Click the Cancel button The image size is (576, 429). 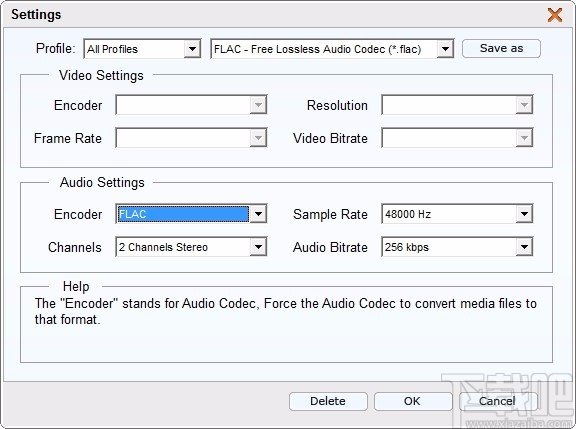click(497, 401)
